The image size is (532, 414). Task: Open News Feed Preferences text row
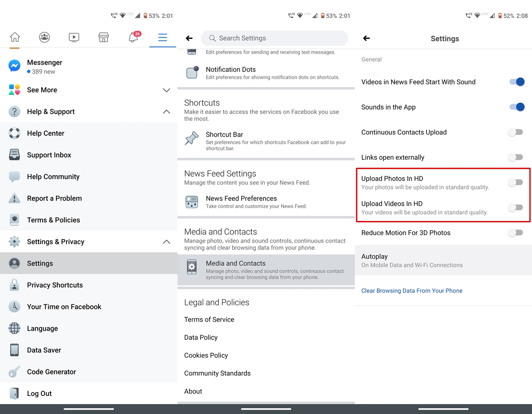click(266, 202)
